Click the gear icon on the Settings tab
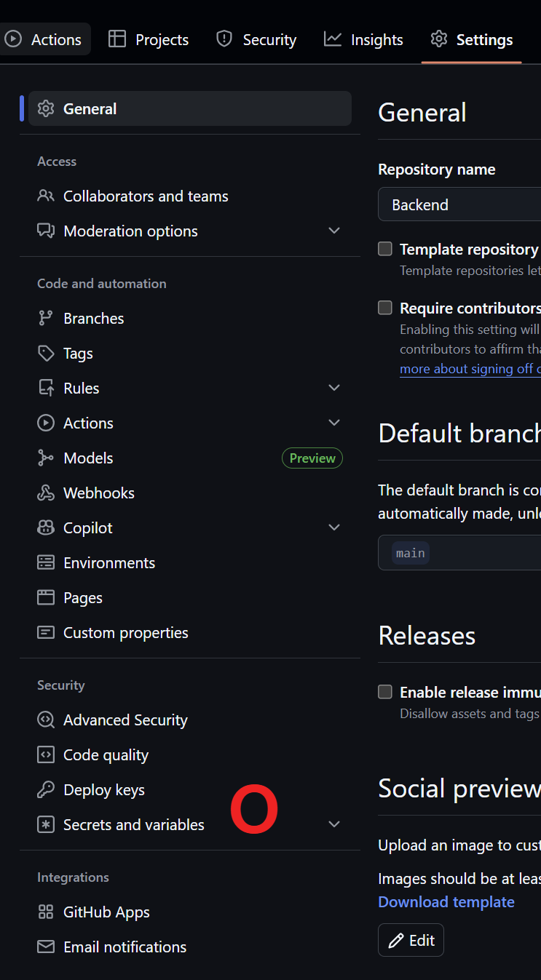Viewport: 541px width, 980px height. (x=439, y=39)
